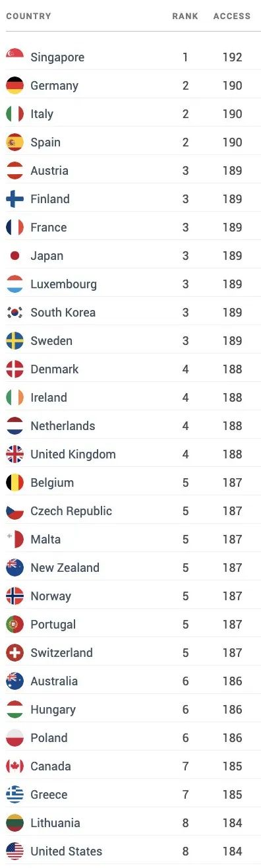261x868 pixels.
Task: Select the United States flag icon
Action: [x=14, y=852]
